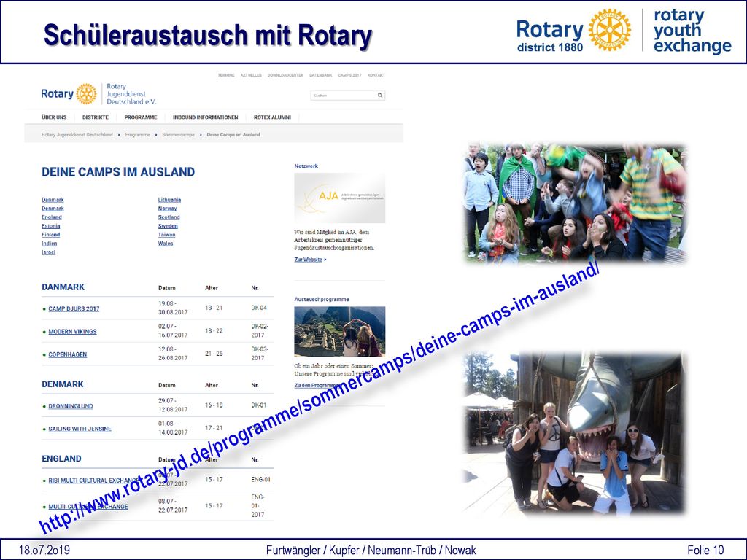The height and width of the screenshot is (560, 747).
Task: Jump to Sweden in country list
Action: [168, 226]
